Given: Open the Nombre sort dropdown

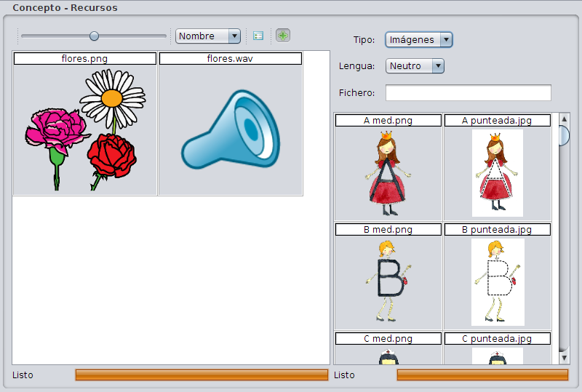Looking at the screenshot, I should click(x=208, y=36).
